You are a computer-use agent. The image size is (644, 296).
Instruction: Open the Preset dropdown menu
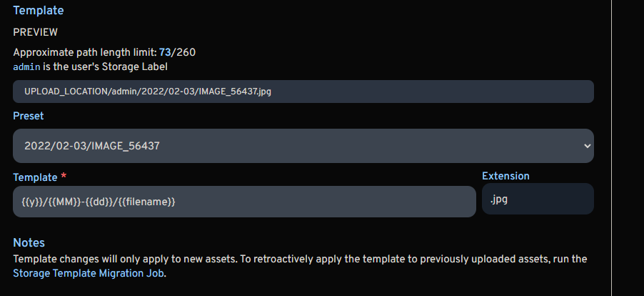303,146
